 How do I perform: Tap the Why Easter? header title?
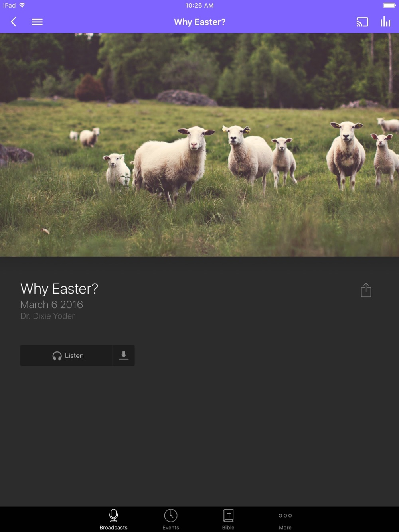tap(199, 22)
